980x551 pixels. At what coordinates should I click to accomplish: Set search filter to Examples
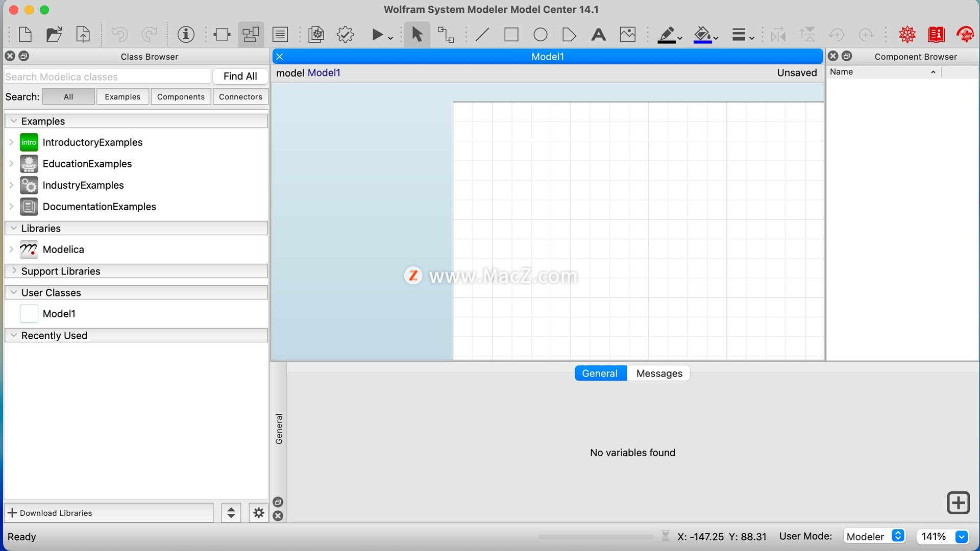122,96
